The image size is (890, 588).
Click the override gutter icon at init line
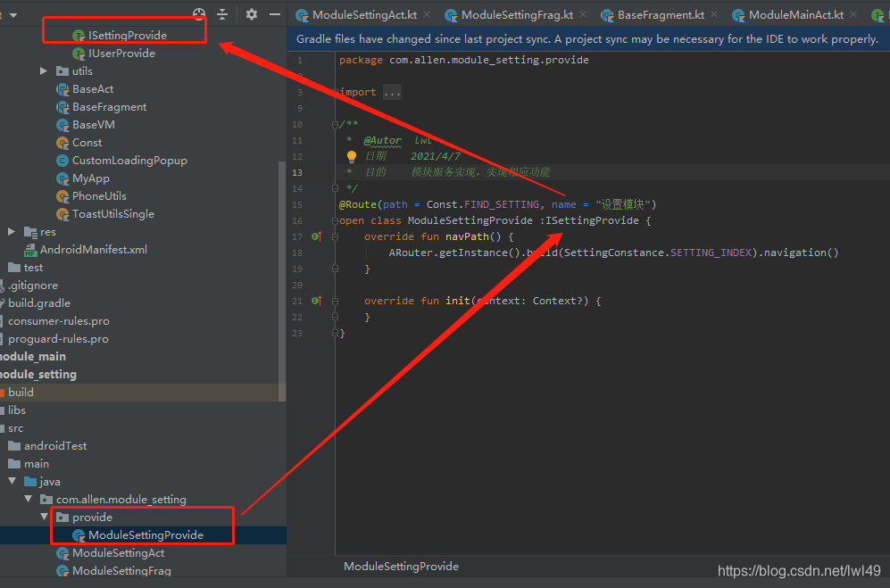point(317,301)
